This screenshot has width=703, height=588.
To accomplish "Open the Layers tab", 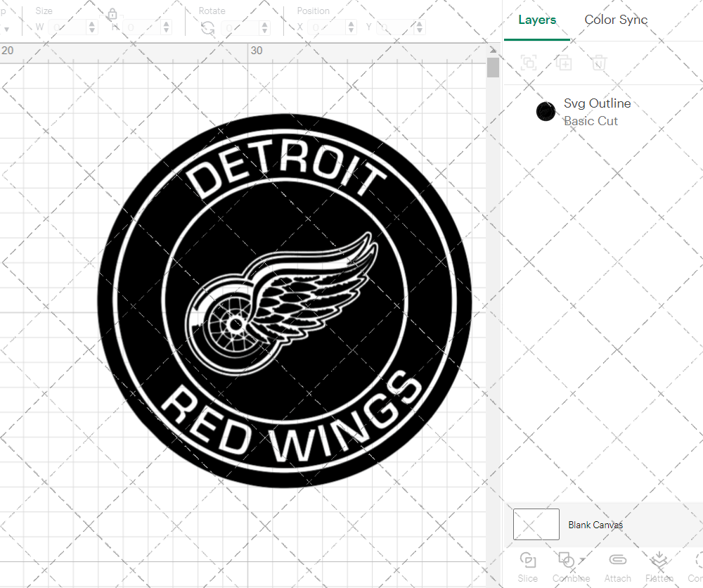I will click(x=536, y=20).
